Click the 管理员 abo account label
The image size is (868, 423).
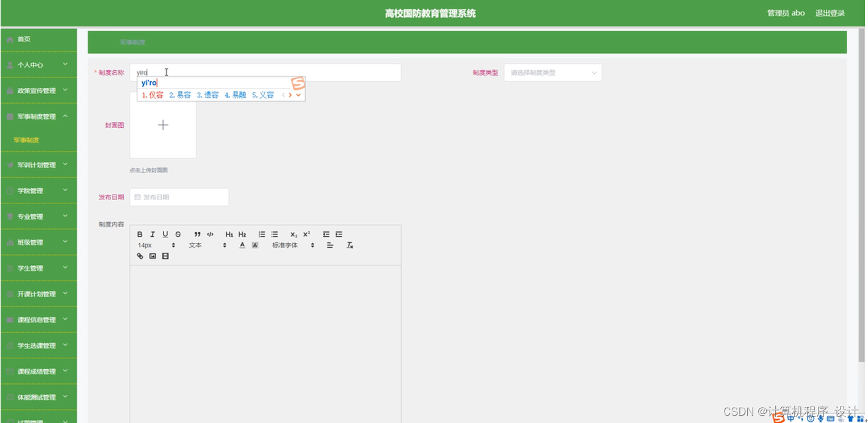[x=786, y=13]
